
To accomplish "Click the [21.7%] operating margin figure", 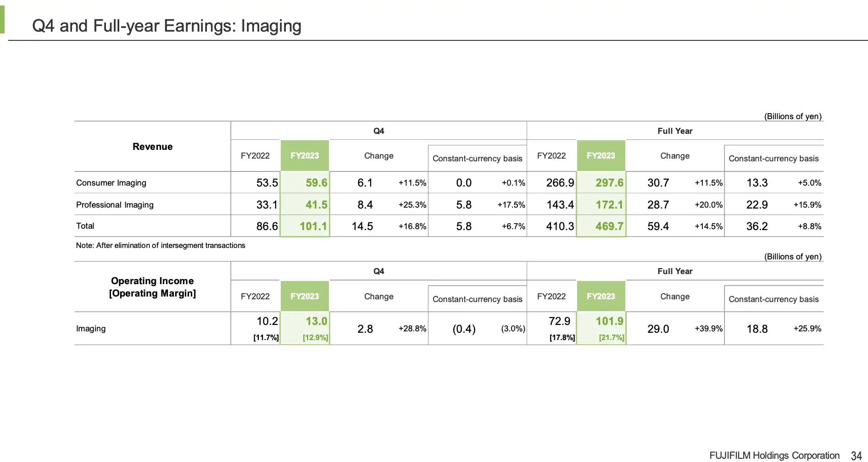I will click(612, 338).
